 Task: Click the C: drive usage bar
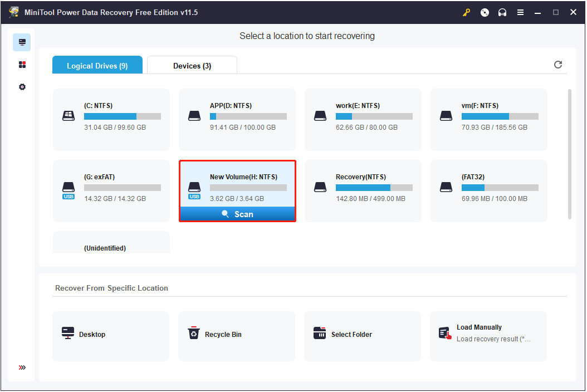pos(123,116)
